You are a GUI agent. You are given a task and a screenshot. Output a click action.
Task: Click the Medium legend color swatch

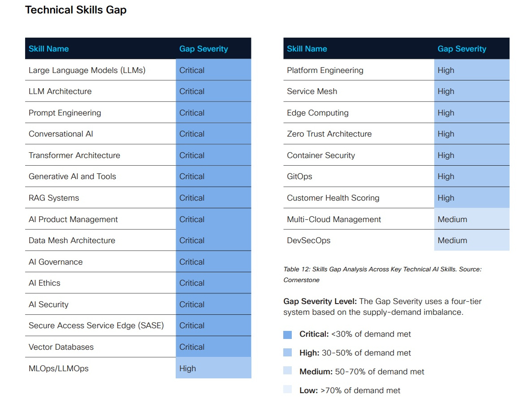pos(287,371)
